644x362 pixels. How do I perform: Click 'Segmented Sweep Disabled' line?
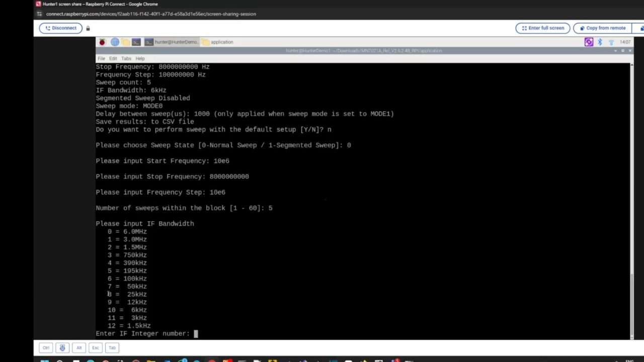click(143, 98)
